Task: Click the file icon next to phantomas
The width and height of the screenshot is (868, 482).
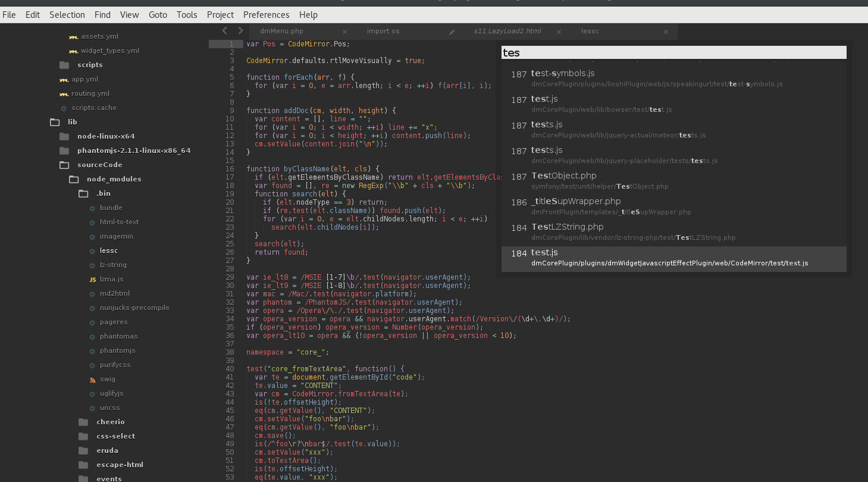Action: 92,337
